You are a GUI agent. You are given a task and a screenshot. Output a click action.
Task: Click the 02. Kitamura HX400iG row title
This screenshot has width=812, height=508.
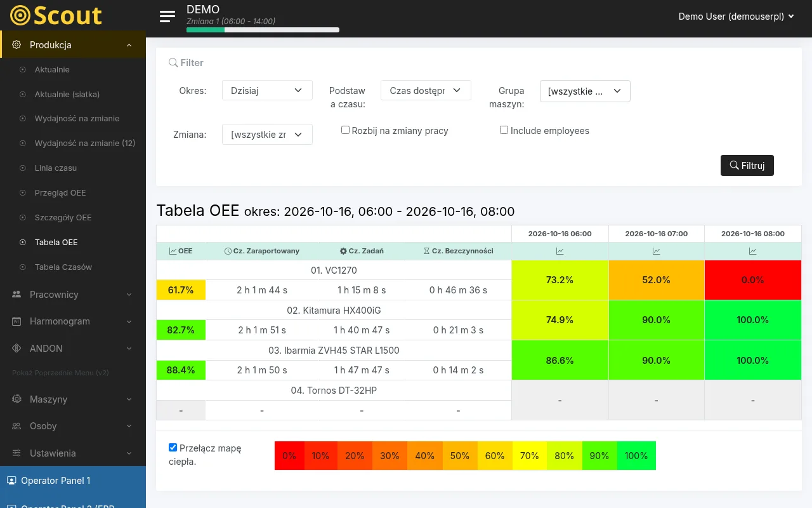pyautogui.click(x=334, y=311)
